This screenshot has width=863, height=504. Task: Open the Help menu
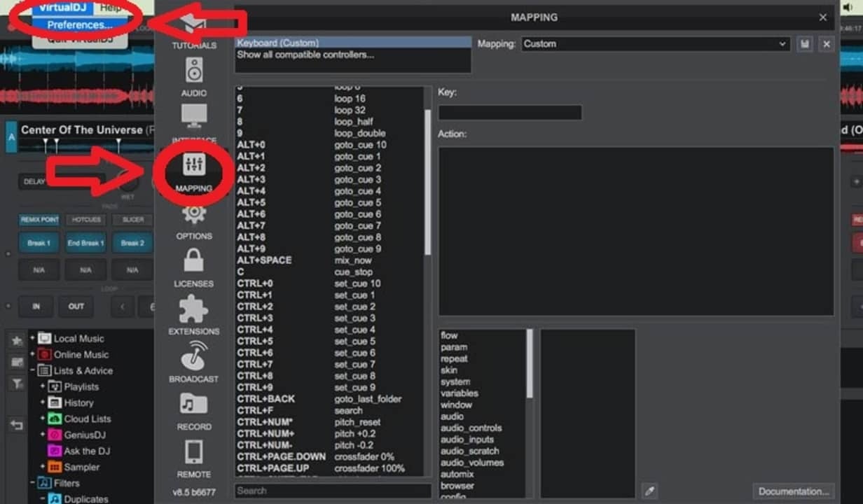[x=111, y=8]
